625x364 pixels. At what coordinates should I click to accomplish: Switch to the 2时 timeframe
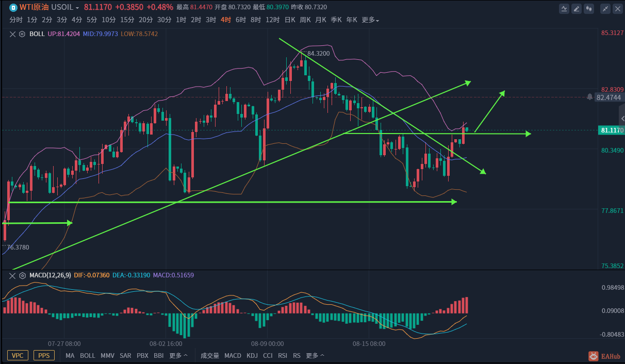point(196,20)
